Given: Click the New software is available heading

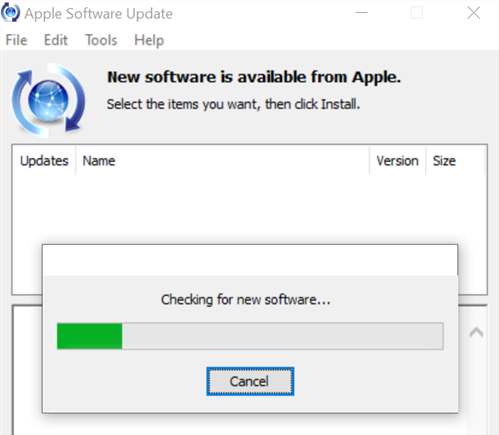Looking at the screenshot, I should tap(254, 77).
